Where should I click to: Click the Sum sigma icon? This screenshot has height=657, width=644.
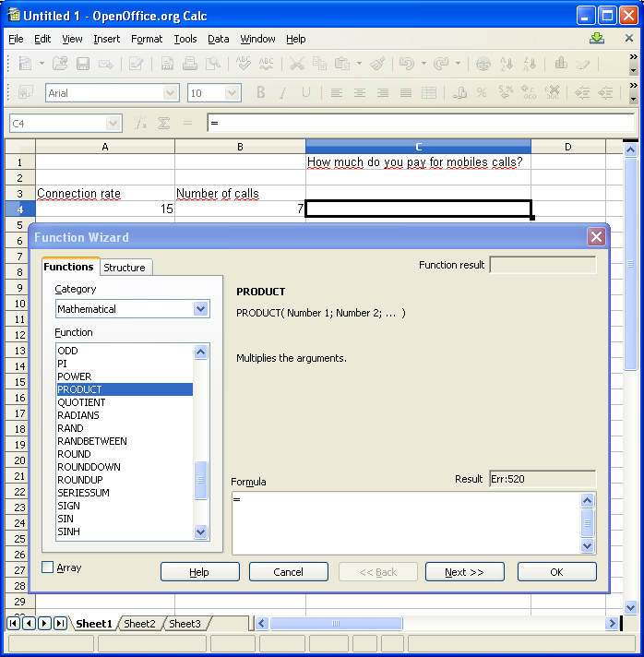164,123
